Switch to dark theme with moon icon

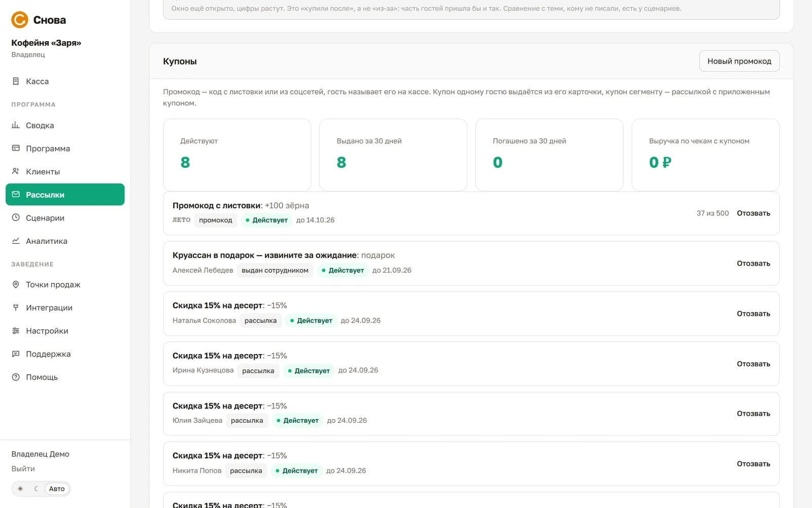point(36,489)
